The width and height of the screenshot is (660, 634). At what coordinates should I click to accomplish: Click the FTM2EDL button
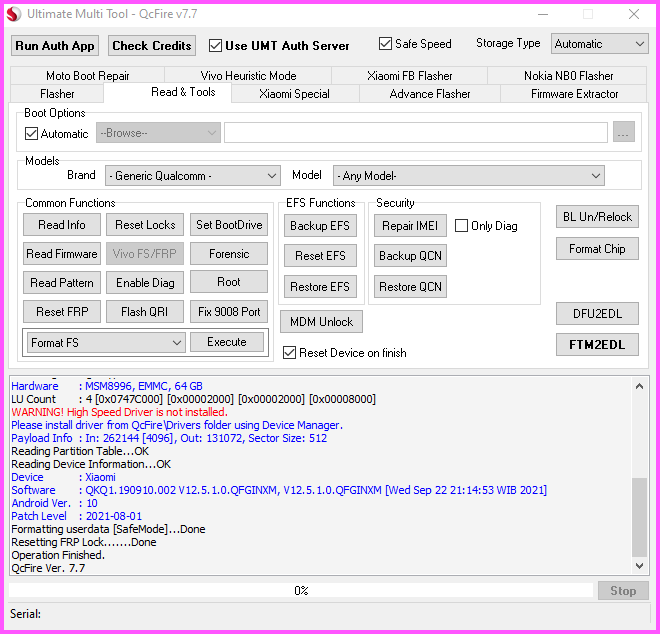click(x=597, y=345)
